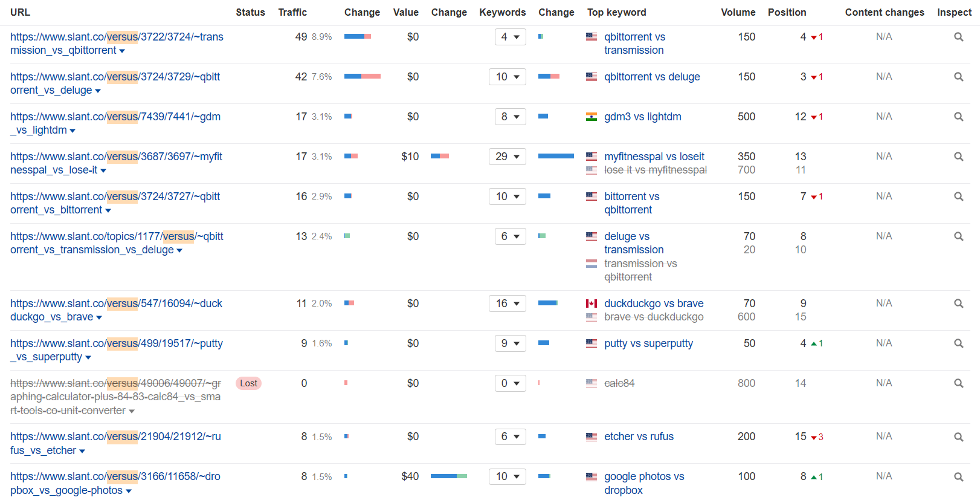Click the struck-through keyword 'lose it vs myfitnesspal'

(x=656, y=170)
